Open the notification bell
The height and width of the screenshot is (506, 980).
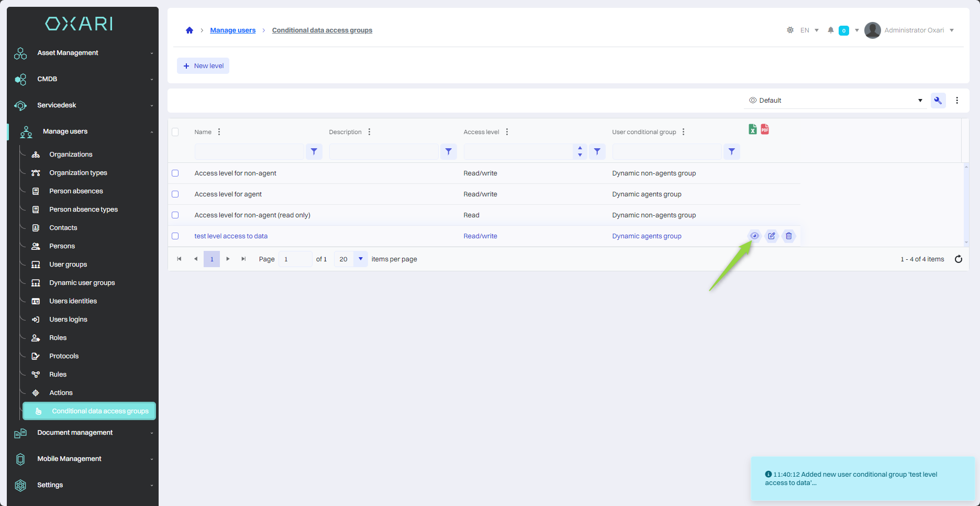[x=830, y=30]
